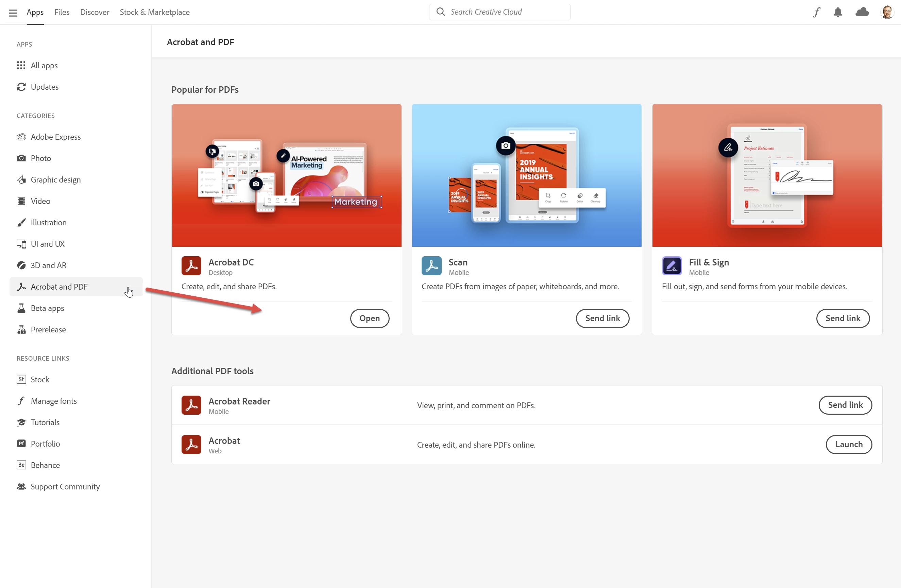Select Updates in the sidebar
901x588 pixels.
point(44,87)
